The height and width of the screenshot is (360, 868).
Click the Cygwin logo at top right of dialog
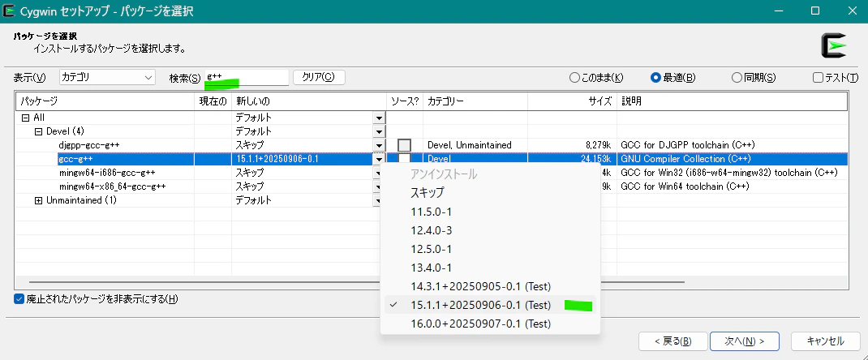pyautogui.click(x=834, y=46)
